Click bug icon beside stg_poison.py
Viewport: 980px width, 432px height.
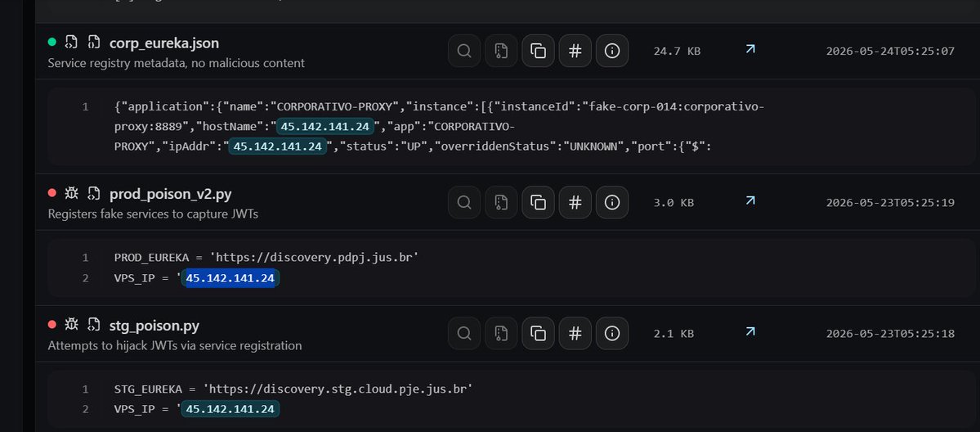point(72,324)
